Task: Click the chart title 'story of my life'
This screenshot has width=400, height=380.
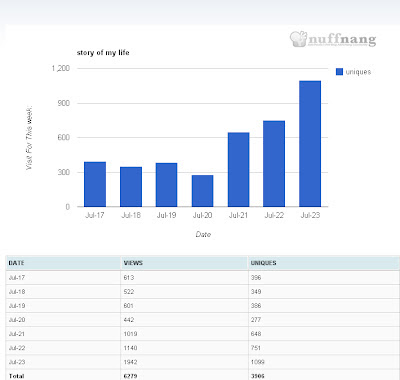Action: (x=103, y=53)
